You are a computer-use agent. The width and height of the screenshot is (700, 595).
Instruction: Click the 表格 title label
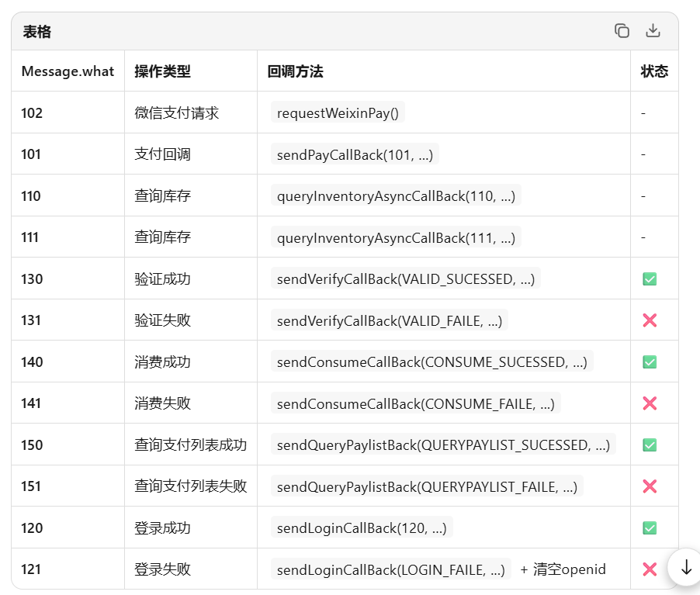[x=37, y=32]
